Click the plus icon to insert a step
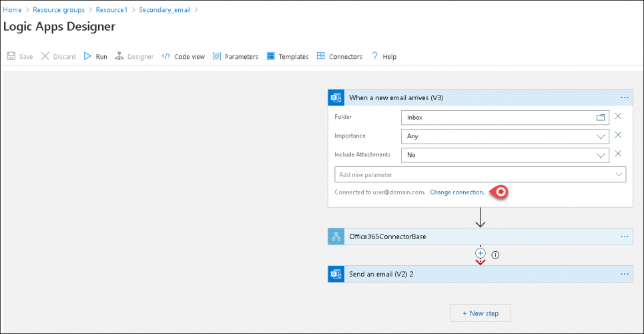644x334 pixels. 480,254
